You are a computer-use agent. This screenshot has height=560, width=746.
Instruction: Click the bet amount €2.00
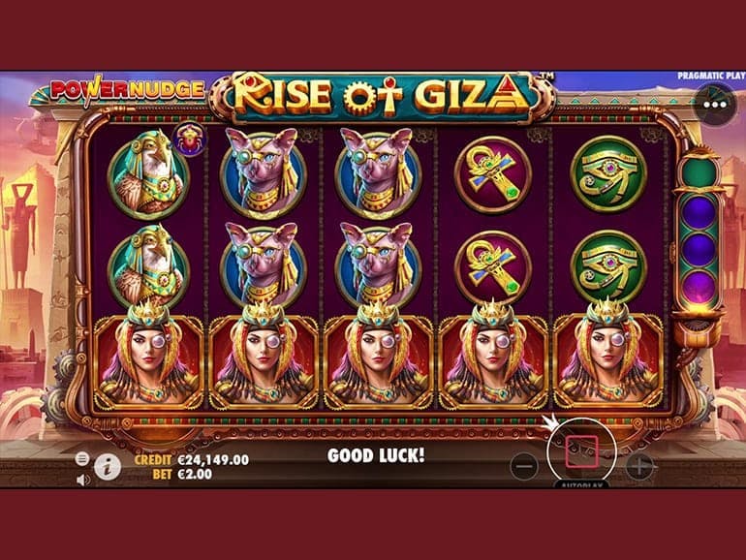(x=195, y=474)
